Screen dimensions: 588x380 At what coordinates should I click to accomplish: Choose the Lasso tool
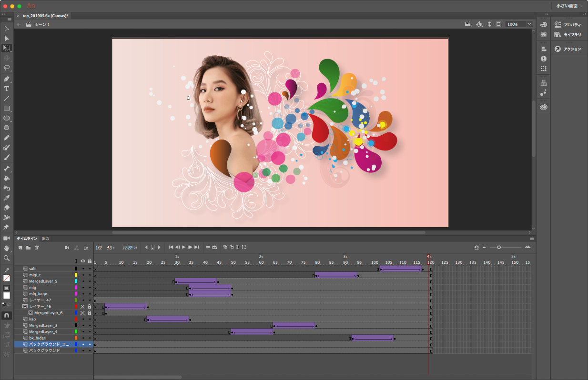point(7,68)
